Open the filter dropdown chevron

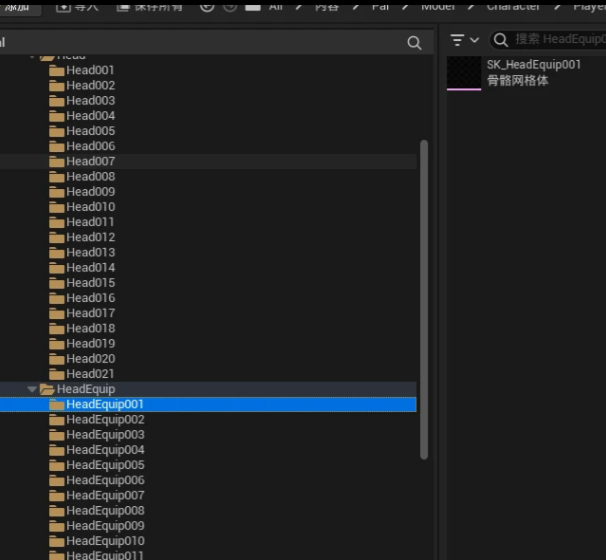click(x=475, y=40)
